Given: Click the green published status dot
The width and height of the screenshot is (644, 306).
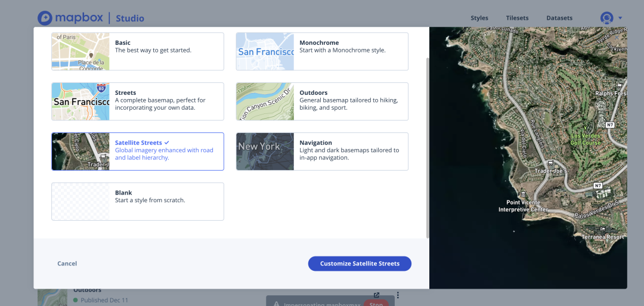Looking at the screenshot, I should pos(76,300).
